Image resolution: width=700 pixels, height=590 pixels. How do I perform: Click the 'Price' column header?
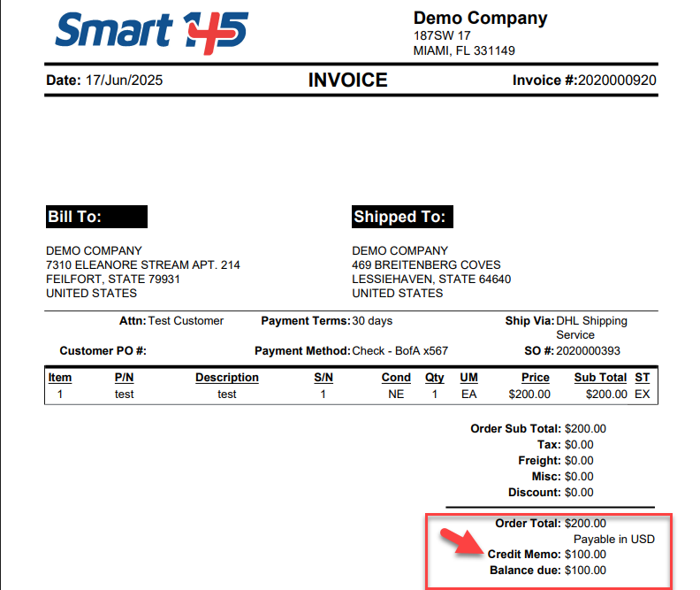536,378
